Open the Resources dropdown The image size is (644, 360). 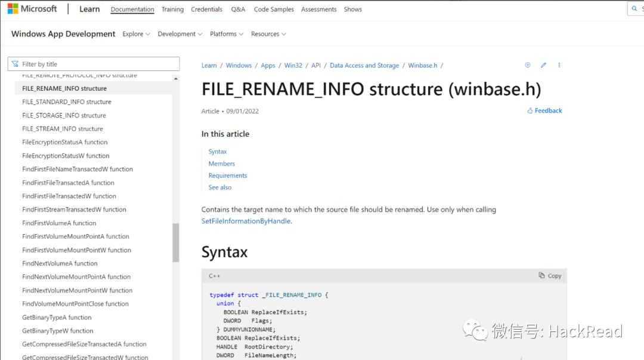pos(268,34)
